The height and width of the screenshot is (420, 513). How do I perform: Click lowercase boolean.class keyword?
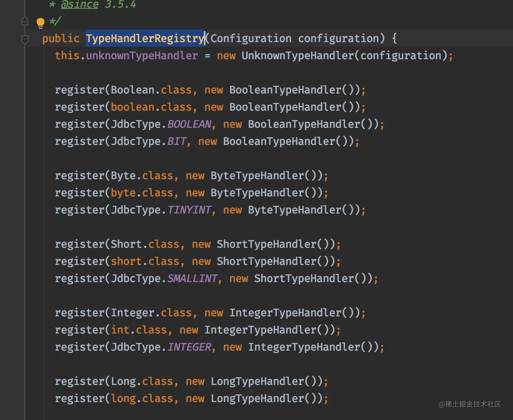click(x=151, y=107)
